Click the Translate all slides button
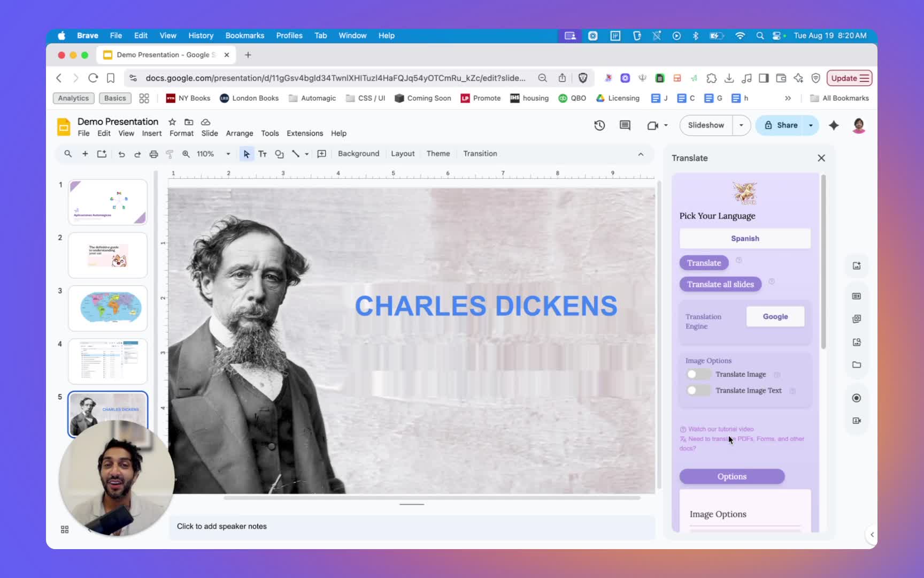The width and height of the screenshot is (924, 578). [720, 284]
